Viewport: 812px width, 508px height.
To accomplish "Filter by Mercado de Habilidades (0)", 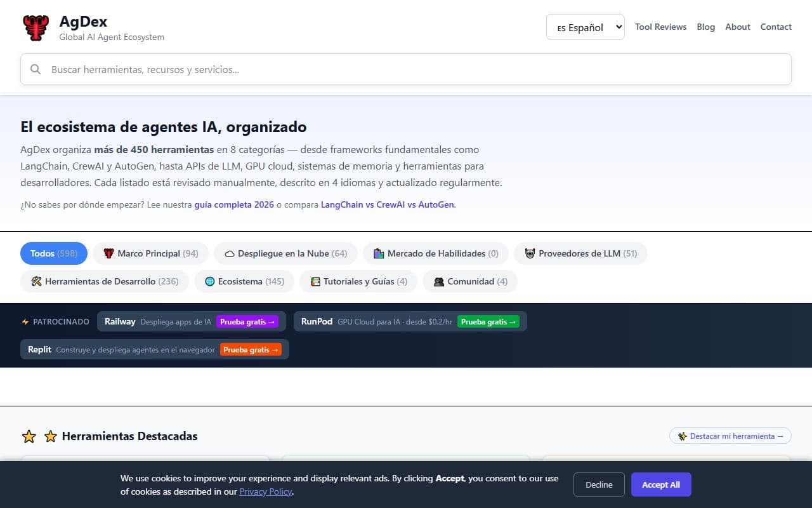I will point(436,253).
